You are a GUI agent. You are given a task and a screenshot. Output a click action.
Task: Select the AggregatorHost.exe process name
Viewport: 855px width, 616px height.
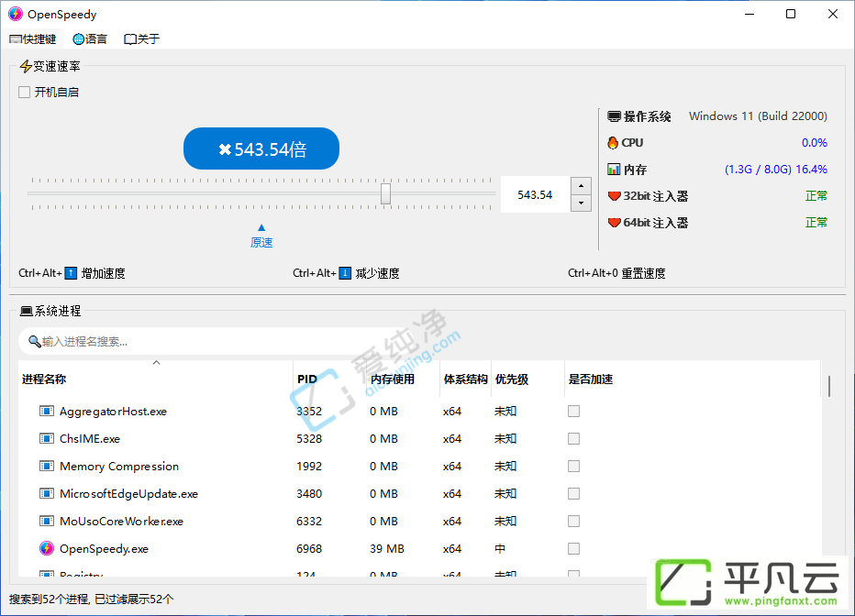click(x=114, y=412)
